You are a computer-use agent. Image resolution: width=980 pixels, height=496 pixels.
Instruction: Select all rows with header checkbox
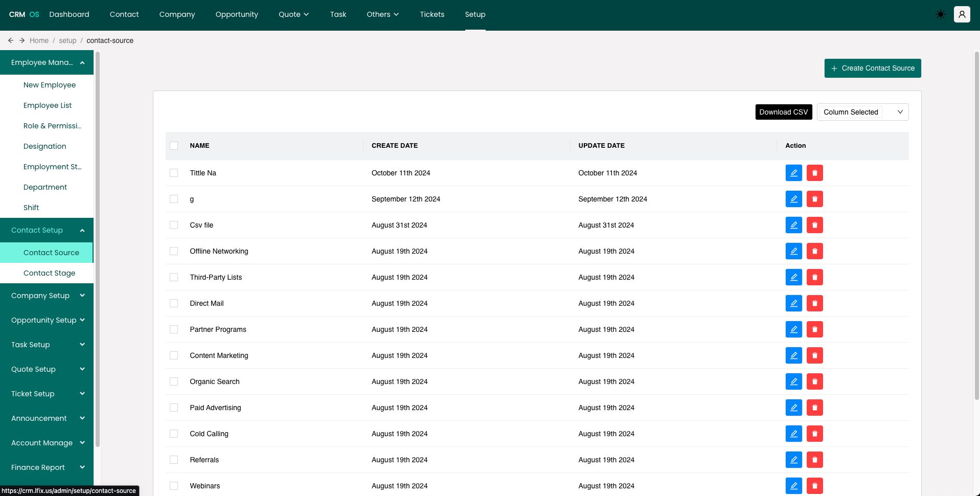click(x=174, y=146)
